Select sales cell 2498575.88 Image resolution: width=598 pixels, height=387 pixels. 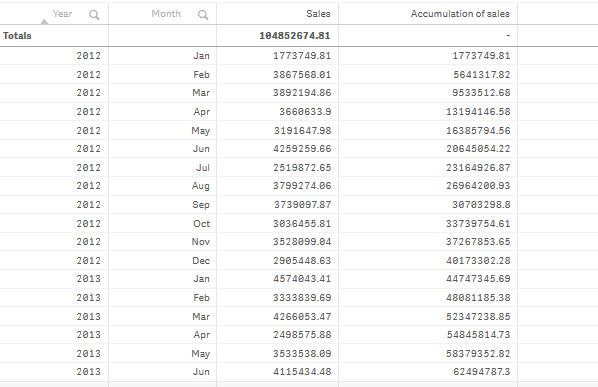coord(302,335)
